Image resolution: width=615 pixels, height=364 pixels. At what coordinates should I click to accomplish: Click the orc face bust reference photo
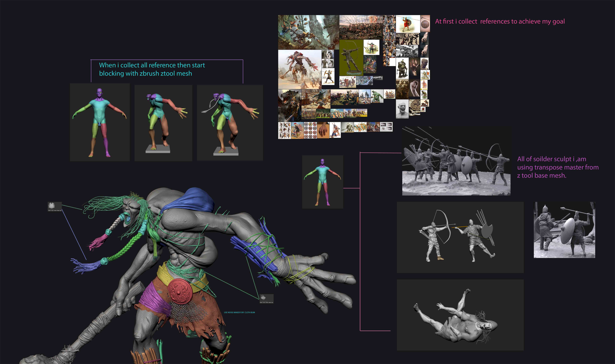coord(402,109)
